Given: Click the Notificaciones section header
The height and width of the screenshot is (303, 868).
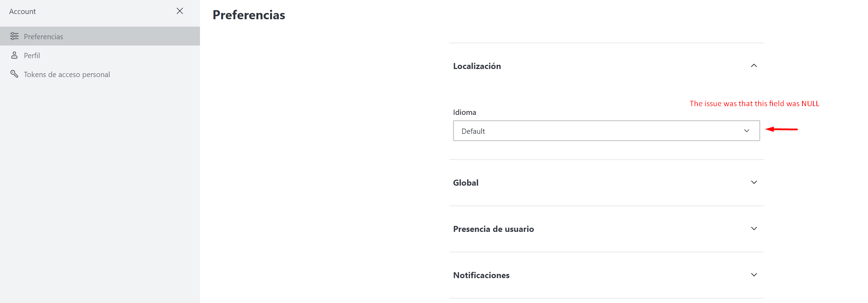Looking at the screenshot, I should coord(481,275).
